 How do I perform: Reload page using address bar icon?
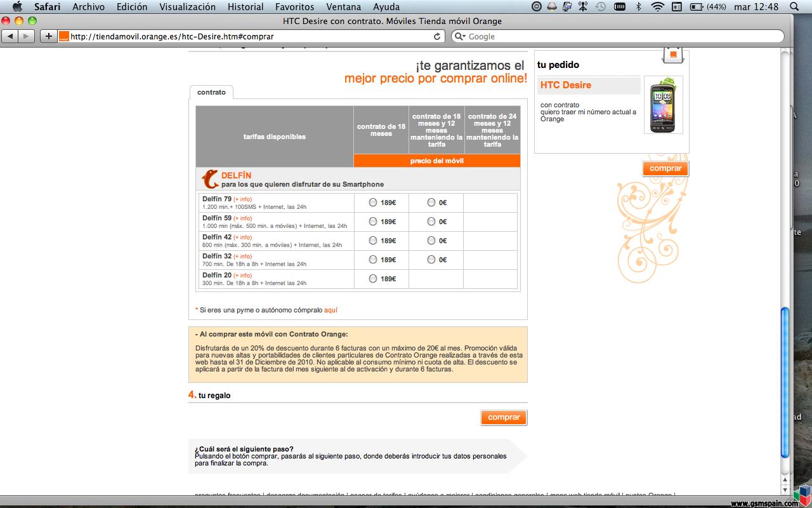(x=437, y=36)
